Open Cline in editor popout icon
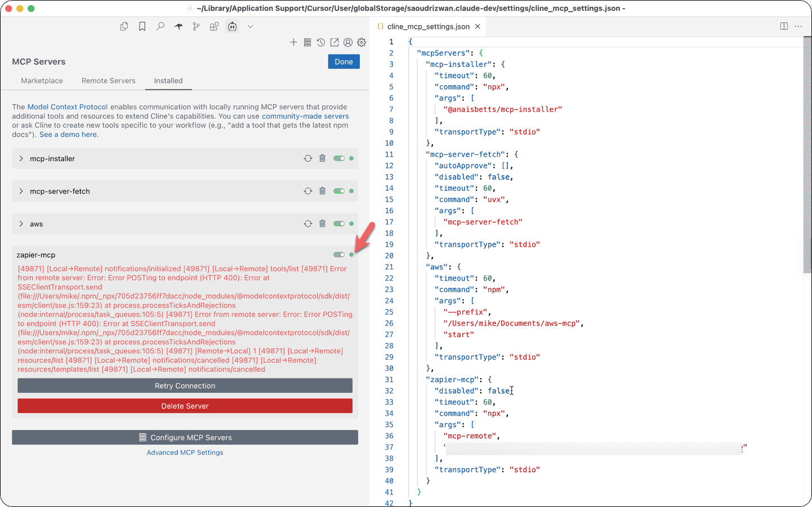 point(334,42)
